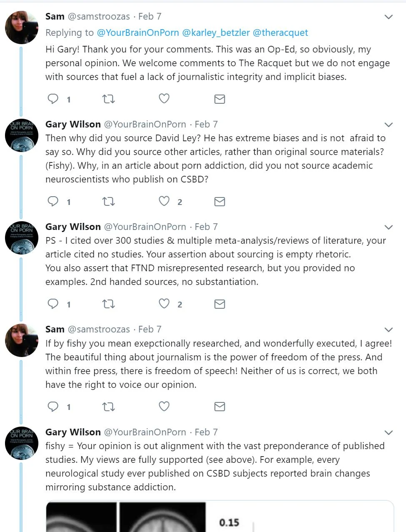Viewport: 406px width, 532px height.
Task: Open the message icon on Sam's first tweet
Action: click(220, 99)
